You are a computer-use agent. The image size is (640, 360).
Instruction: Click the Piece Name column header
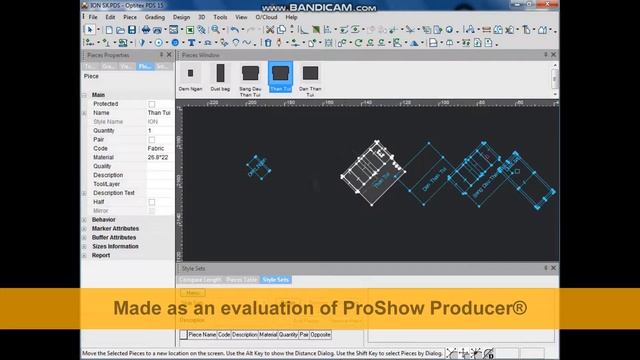202,335
